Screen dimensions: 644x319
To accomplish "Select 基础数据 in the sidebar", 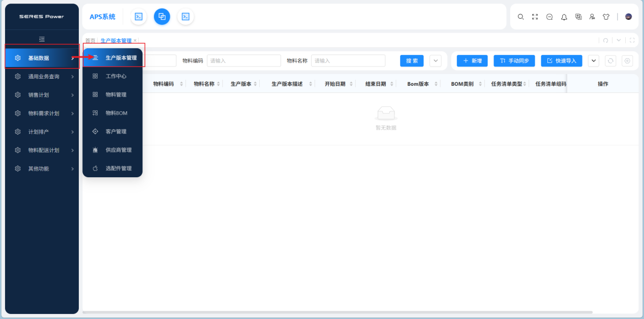I will (x=42, y=58).
